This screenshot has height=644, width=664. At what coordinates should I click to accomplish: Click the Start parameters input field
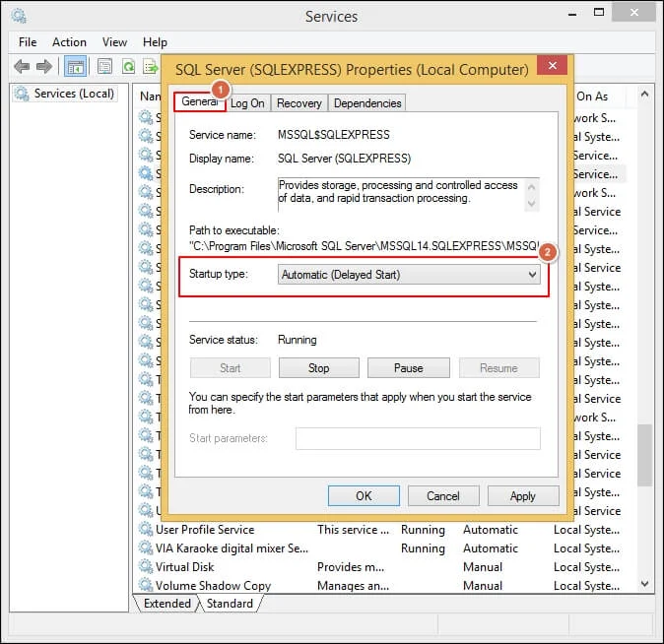pos(418,438)
